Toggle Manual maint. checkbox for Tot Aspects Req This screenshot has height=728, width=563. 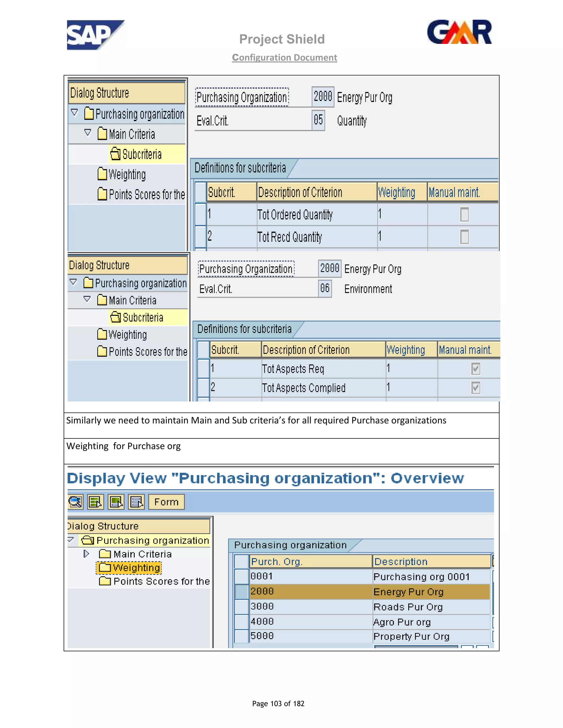point(476,369)
